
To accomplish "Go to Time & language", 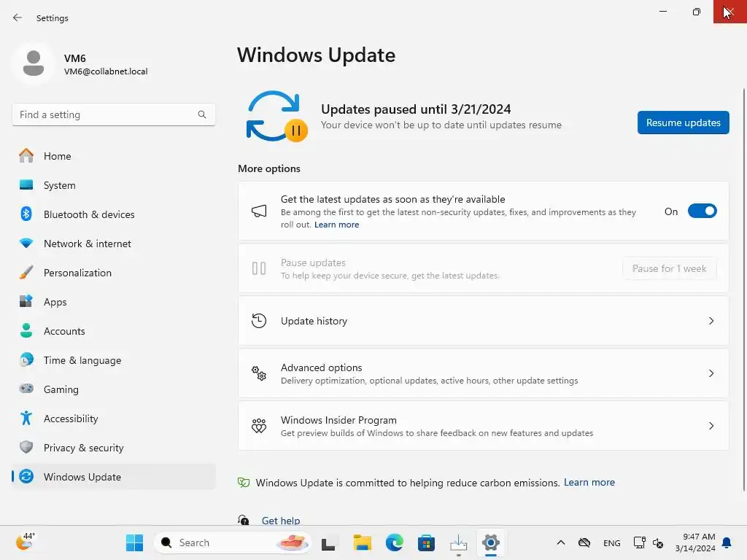I will (113, 360).
